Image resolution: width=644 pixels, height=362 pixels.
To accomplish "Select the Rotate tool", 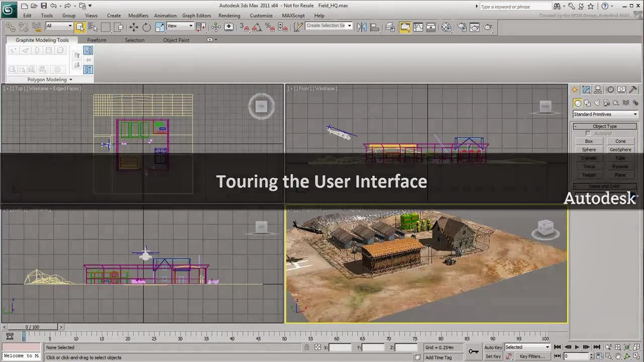I will coord(146,27).
